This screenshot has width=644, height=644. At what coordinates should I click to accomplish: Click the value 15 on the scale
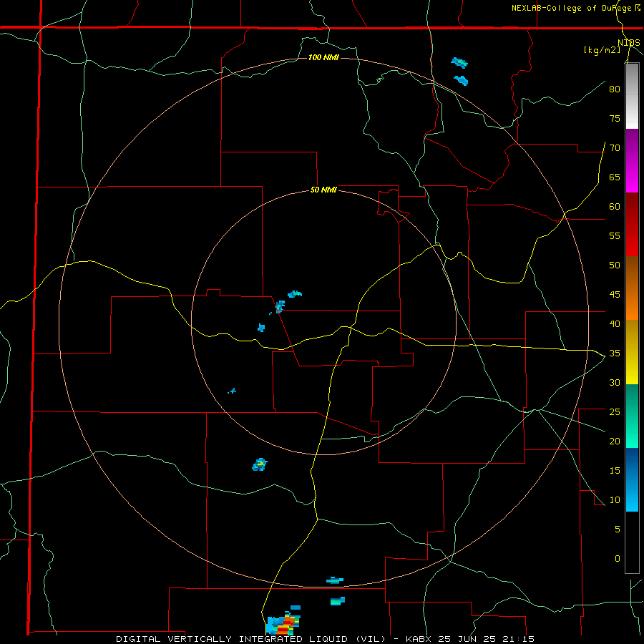coord(615,470)
